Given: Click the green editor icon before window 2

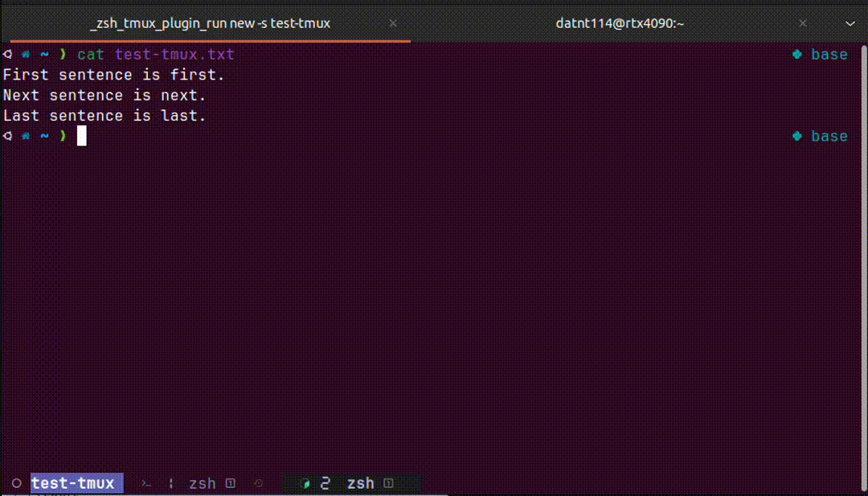Looking at the screenshot, I should click(305, 483).
